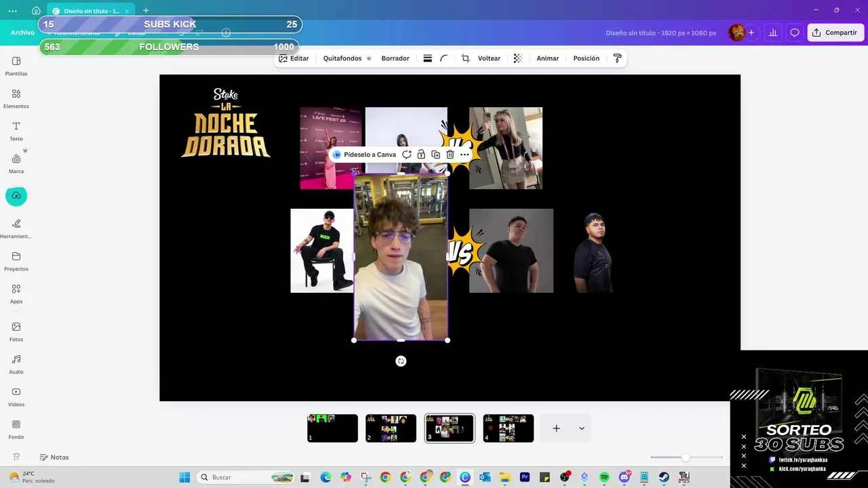
Task: Click the rotate handle below selected image
Action: click(x=401, y=361)
